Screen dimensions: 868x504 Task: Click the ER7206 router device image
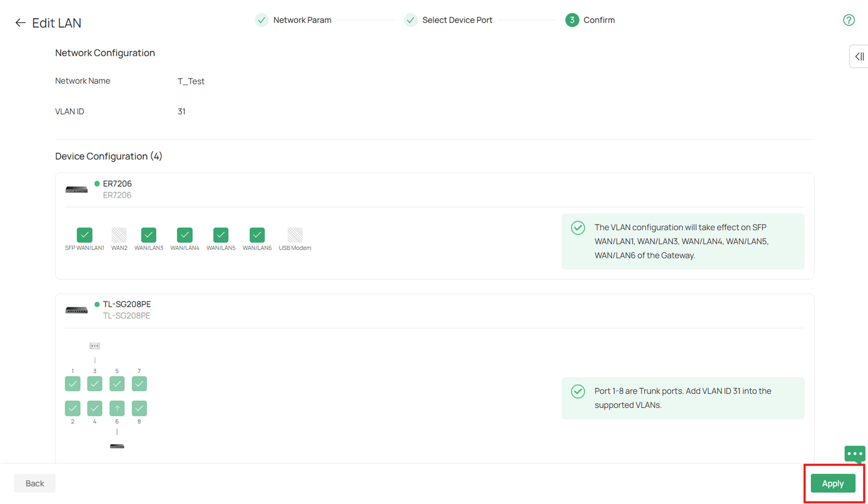pos(76,189)
